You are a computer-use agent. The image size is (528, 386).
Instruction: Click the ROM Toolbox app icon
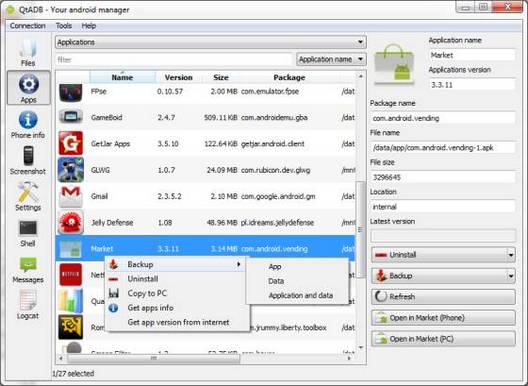coord(70,327)
